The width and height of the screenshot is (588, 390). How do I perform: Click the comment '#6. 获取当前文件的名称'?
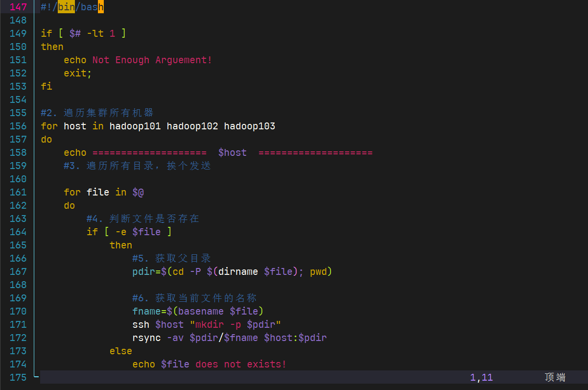point(194,298)
